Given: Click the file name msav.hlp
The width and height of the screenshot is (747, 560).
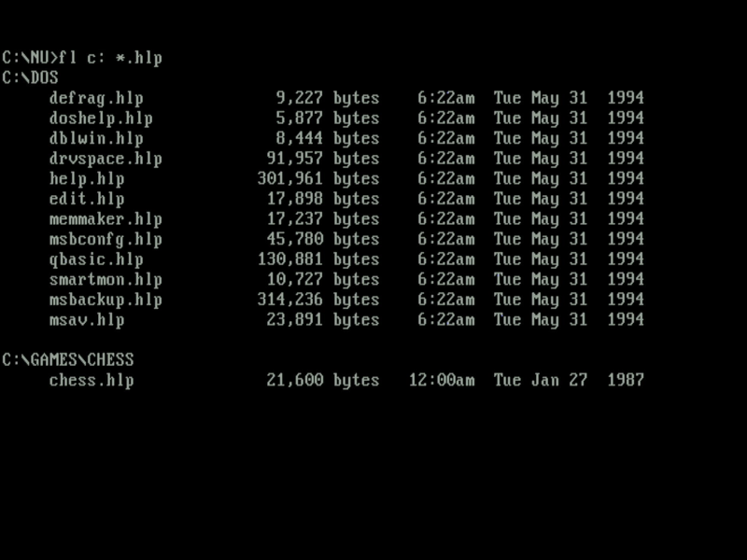Looking at the screenshot, I should pyautogui.click(x=87, y=319).
